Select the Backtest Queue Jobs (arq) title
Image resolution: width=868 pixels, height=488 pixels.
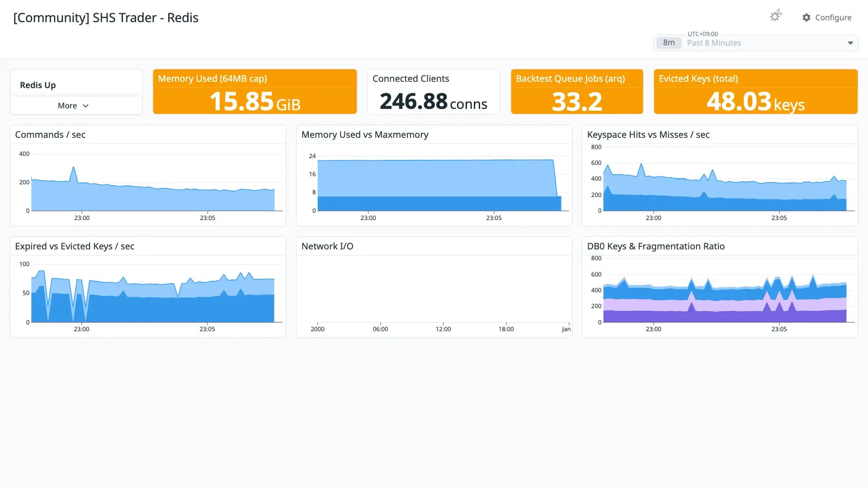[x=571, y=79]
